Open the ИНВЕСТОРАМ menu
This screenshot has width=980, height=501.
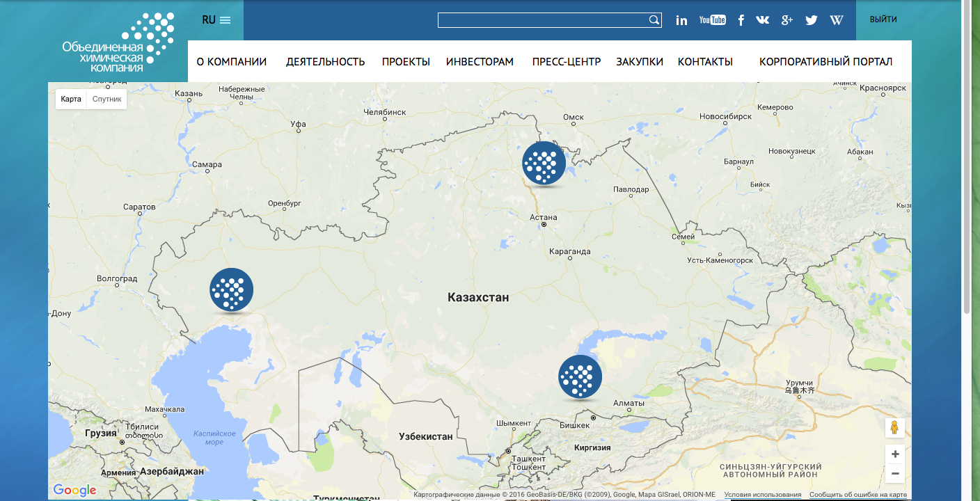pyautogui.click(x=480, y=62)
